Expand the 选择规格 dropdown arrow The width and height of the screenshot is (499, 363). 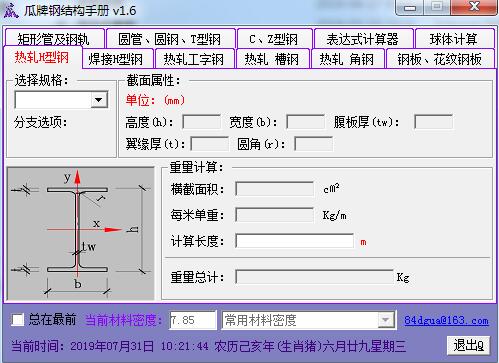pyautogui.click(x=99, y=100)
